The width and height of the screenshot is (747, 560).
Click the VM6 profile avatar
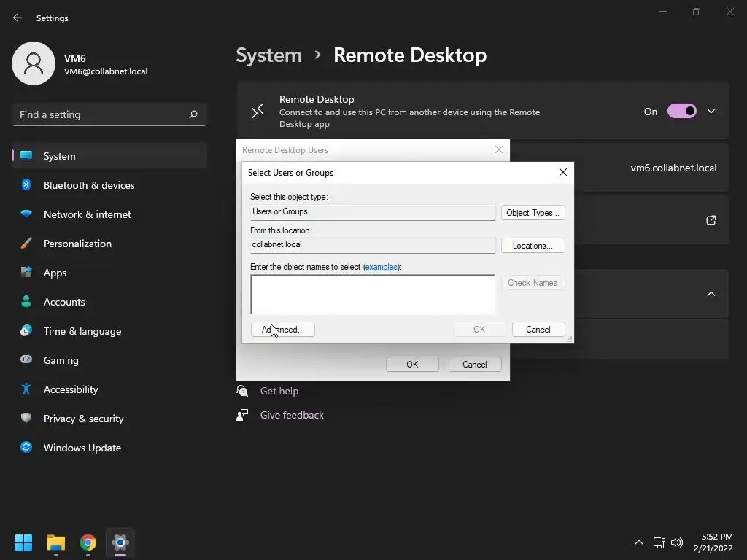tap(34, 63)
